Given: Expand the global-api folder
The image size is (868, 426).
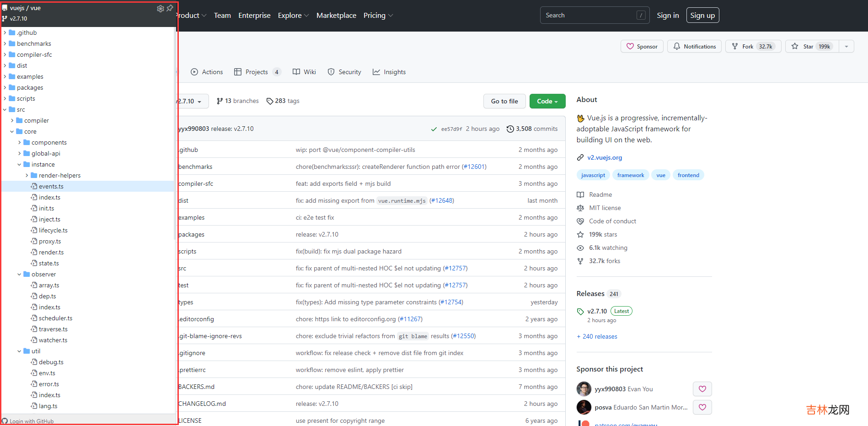Looking at the screenshot, I should 20,153.
